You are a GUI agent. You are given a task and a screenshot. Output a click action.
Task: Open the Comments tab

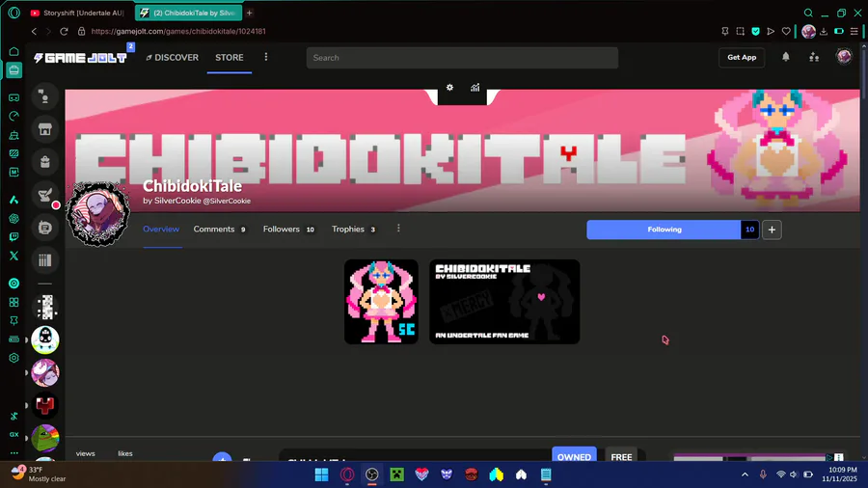coord(219,230)
